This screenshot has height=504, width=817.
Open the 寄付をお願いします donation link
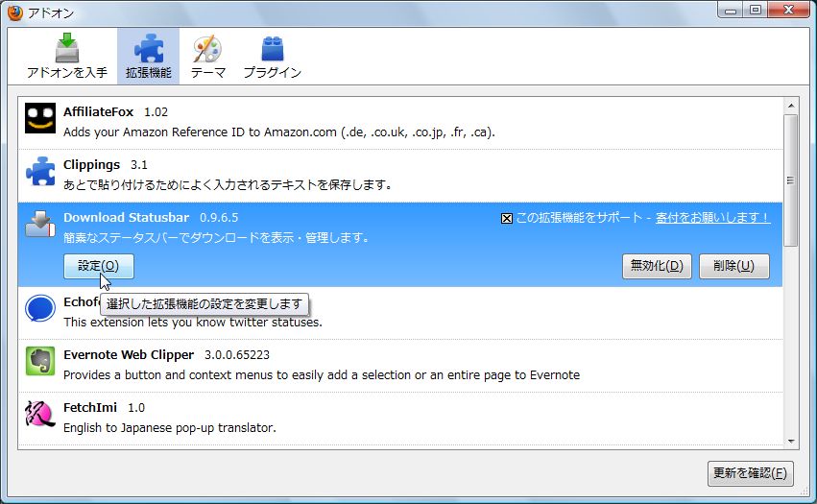pyautogui.click(x=712, y=217)
